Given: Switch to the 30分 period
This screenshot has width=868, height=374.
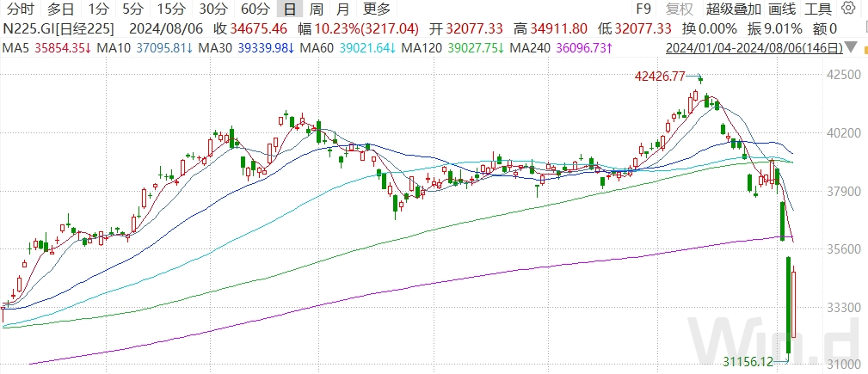Looking at the screenshot, I should point(212,9).
